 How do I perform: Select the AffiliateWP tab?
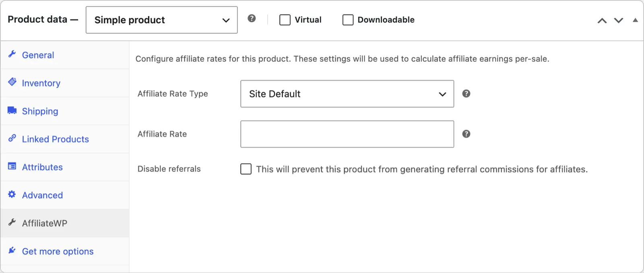coord(65,223)
